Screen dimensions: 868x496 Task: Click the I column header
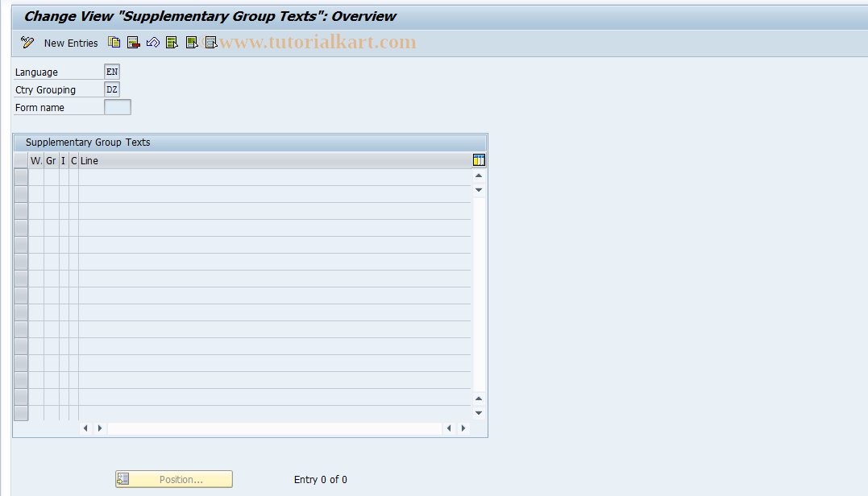pos(63,161)
